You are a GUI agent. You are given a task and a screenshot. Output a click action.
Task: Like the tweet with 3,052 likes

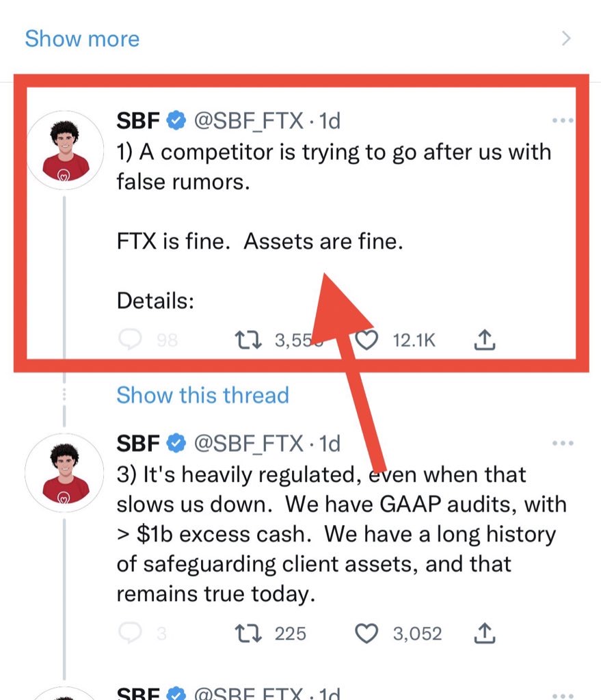point(367,634)
